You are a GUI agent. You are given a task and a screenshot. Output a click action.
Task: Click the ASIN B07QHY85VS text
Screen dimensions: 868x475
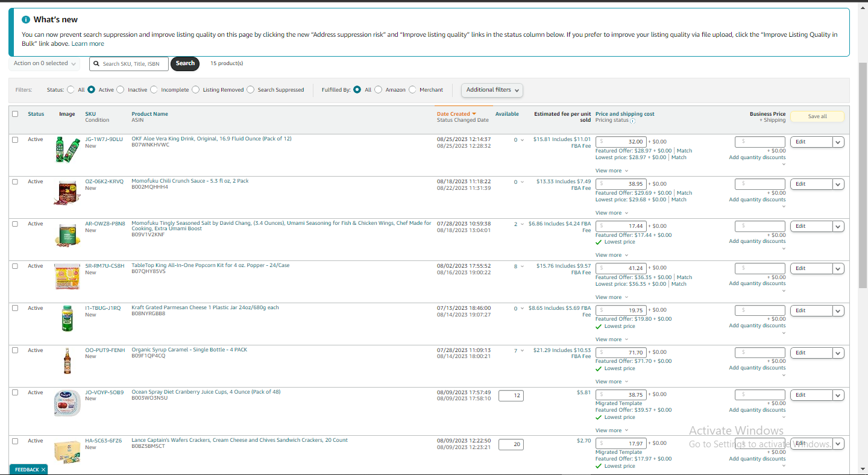point(148,271)
